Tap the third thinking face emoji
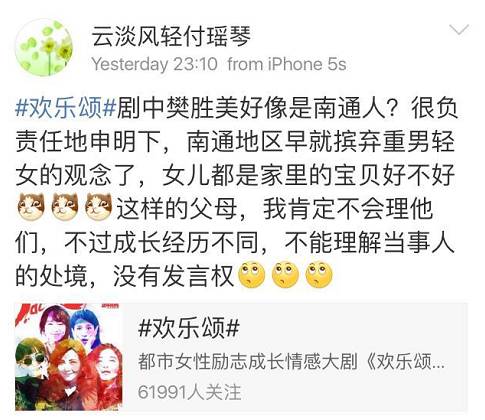Image resolution: width=485 pixels, height=420 pixels. [319, 275]
